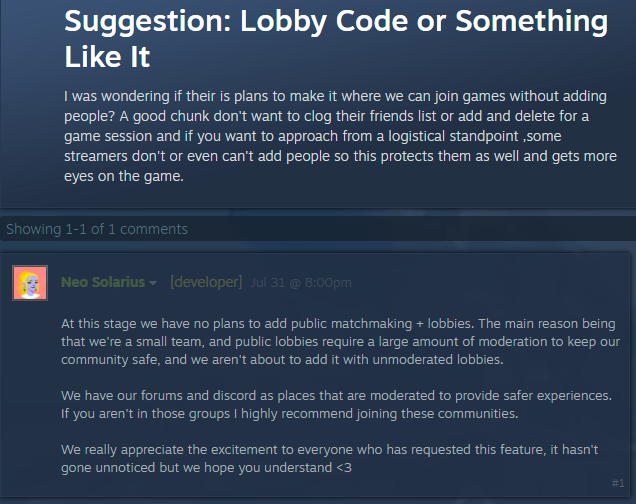Click the paragraph starting 'At this stage'
The height and width of the screenshot is (504, 636).
pyautogui.click(x=340, y=342)
